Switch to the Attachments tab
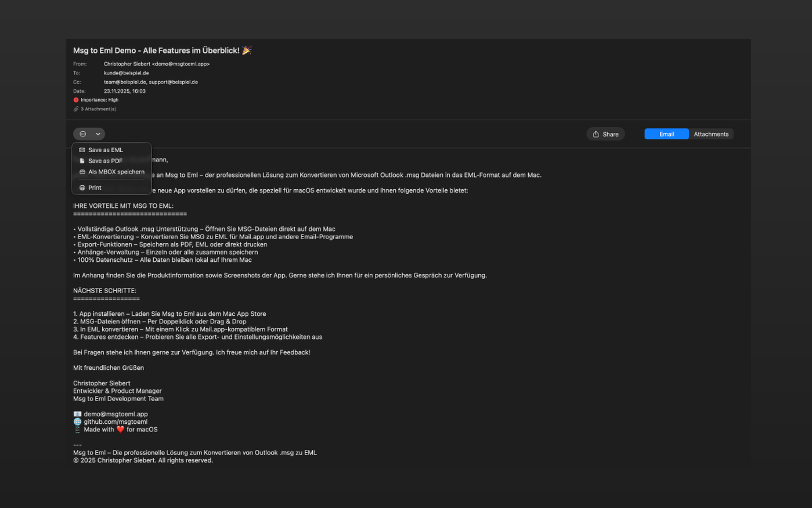This screenshot has height=508, width=812. point(711,134)
